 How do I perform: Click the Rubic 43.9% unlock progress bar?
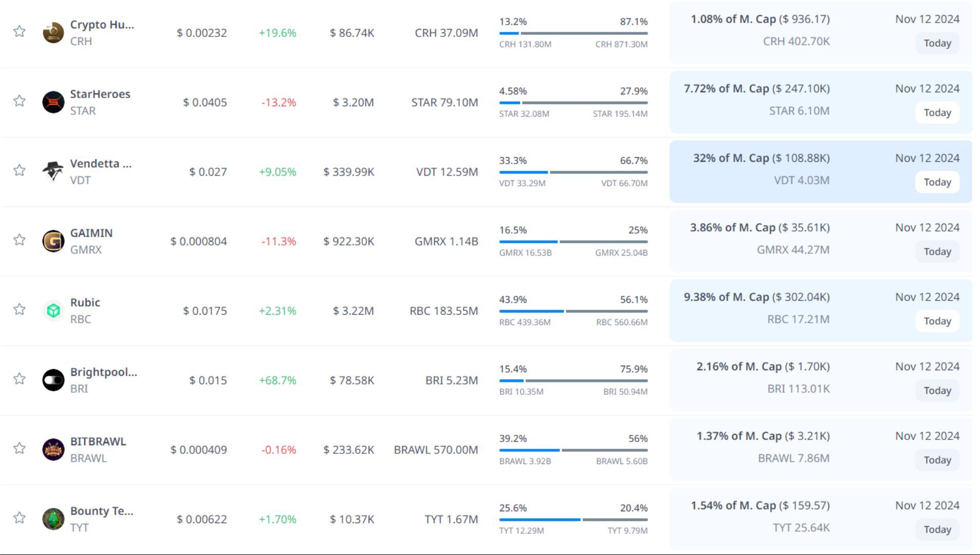pyautogui.click(x=573, y=311)
